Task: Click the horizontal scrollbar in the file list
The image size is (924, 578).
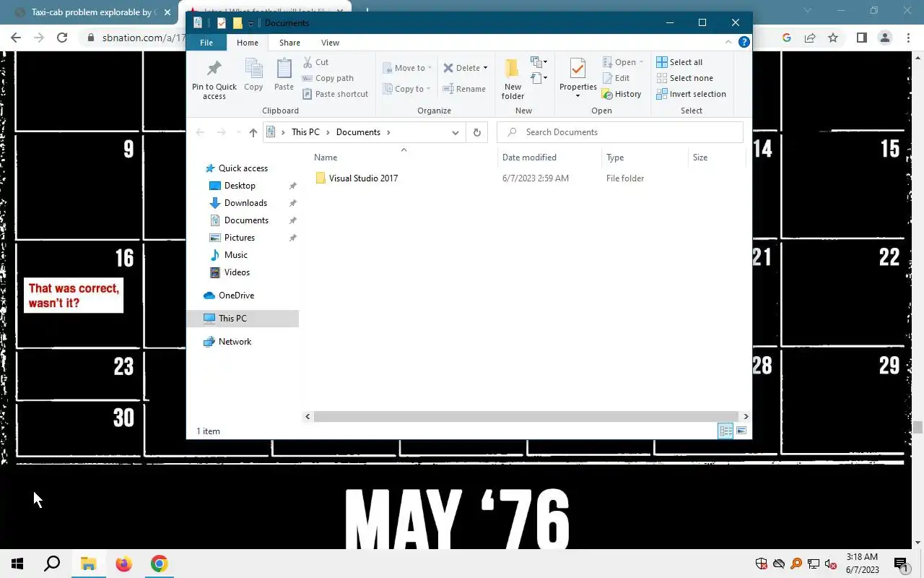Action: 526,417
